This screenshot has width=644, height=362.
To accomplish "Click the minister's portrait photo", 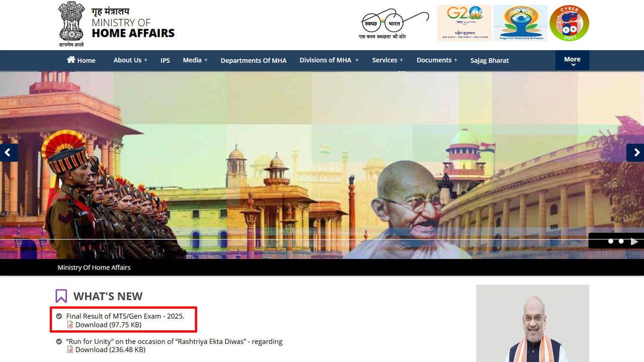I will [x=533, y=323].
